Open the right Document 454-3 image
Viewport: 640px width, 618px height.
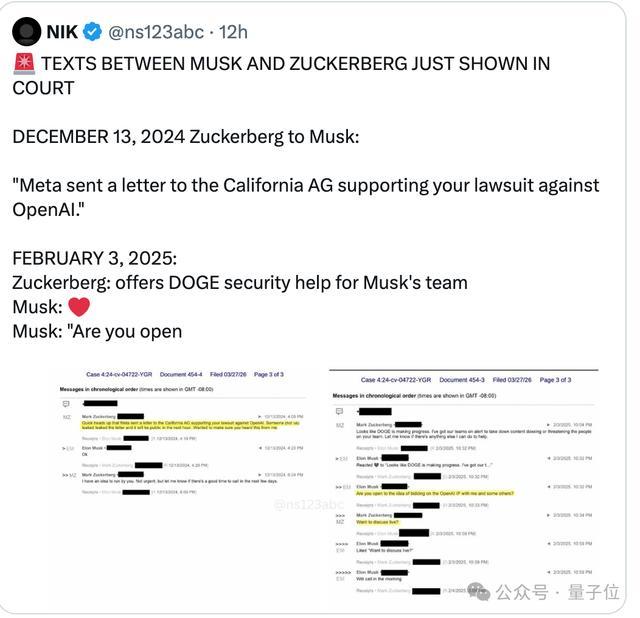click(464, 483)
